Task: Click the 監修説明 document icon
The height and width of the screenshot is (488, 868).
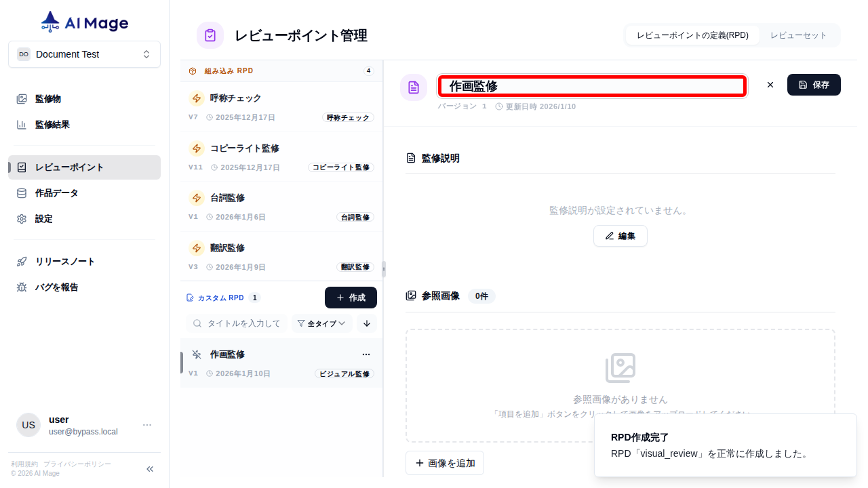Action: pos(410,158)
